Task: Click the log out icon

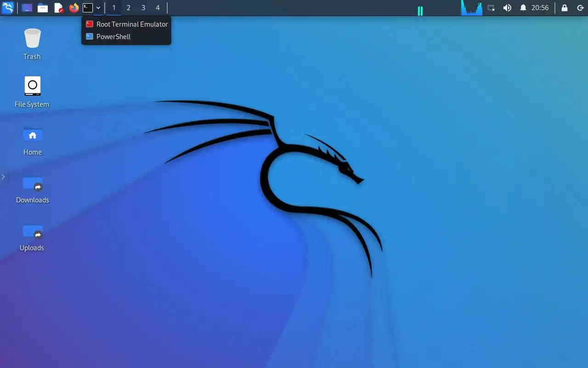Action: click(x=580, y=8)
